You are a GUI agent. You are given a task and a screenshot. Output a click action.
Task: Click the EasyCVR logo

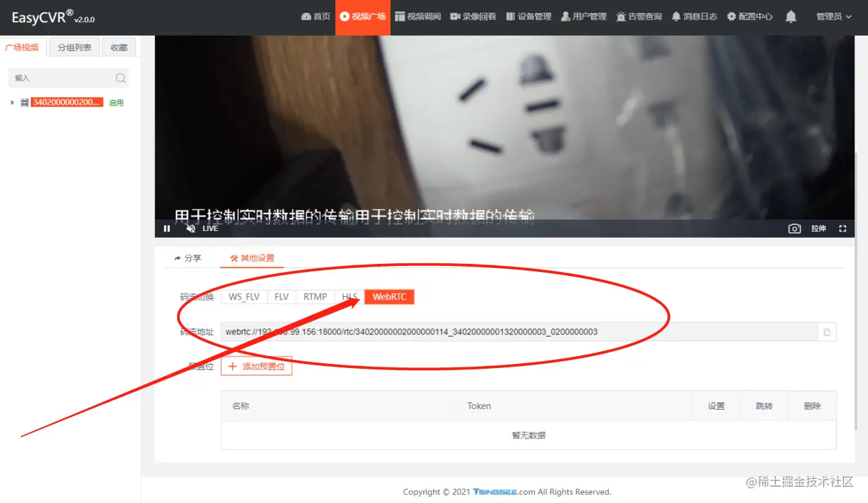53,17
